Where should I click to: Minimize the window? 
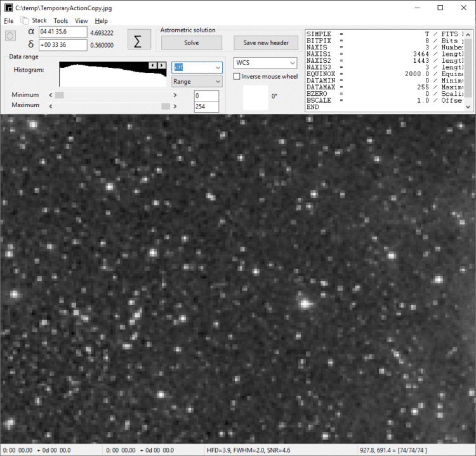418,8
